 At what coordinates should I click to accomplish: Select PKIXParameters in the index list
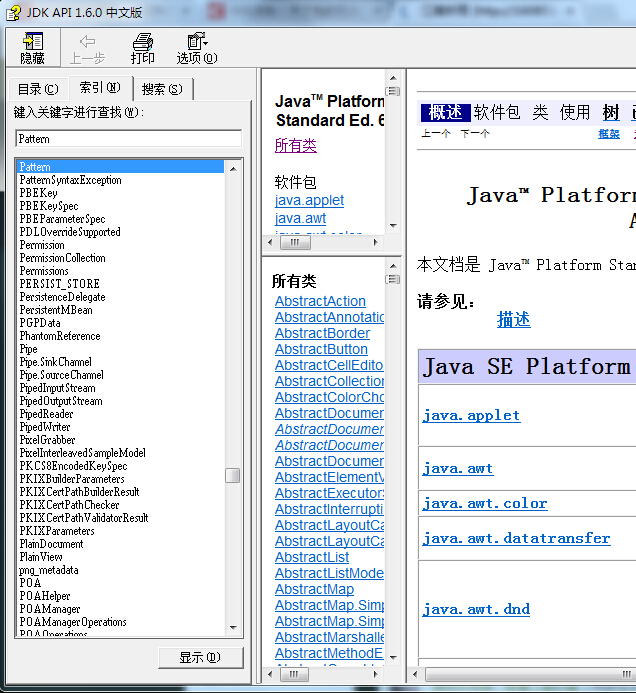57,531
